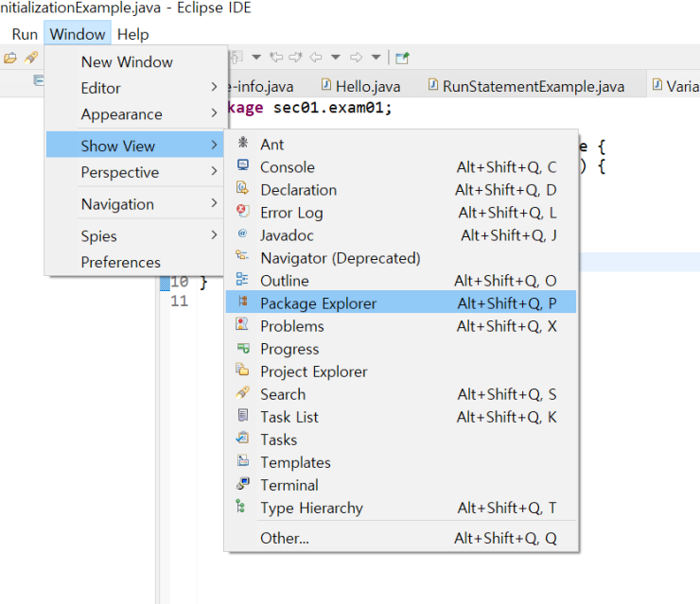Switch to the module-info.java tab
700x604 pixels.
pyautogui.click(x=261, y=86)
